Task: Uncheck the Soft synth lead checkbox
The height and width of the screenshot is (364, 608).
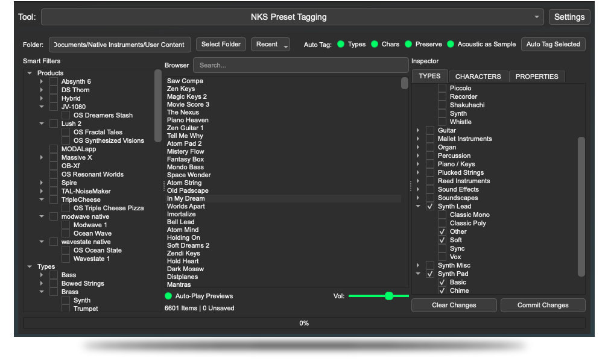Action: click(442, 240)
